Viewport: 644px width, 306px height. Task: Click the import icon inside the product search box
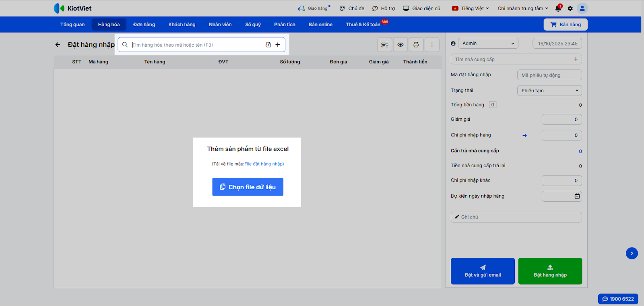click(x=268, y=45)
